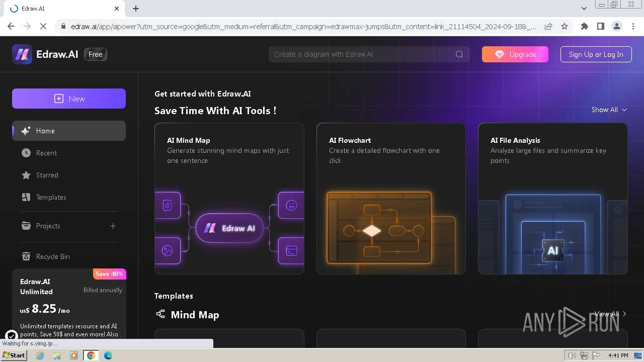Click the volume icon in system tray
The width and height of the screenshot is (644, 362).
572,355
